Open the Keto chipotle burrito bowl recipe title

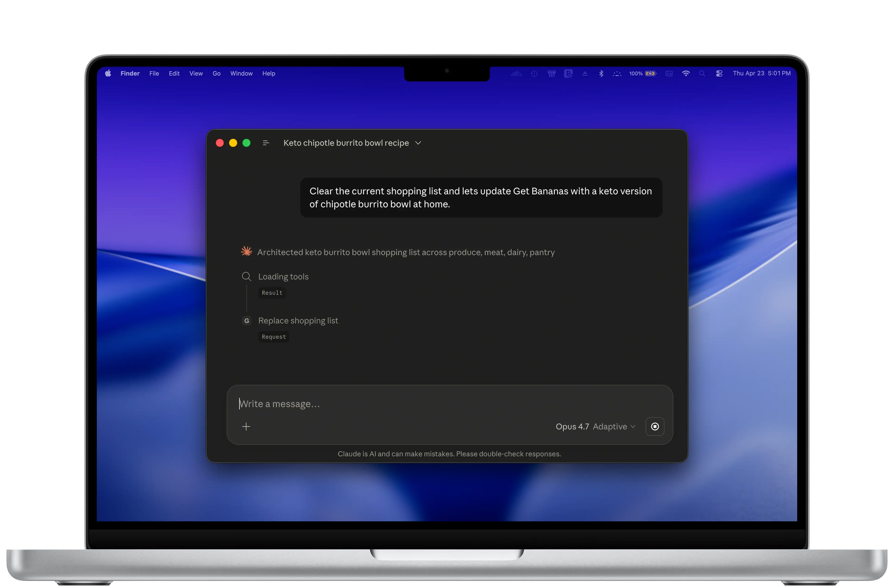[x=346, y=143]
